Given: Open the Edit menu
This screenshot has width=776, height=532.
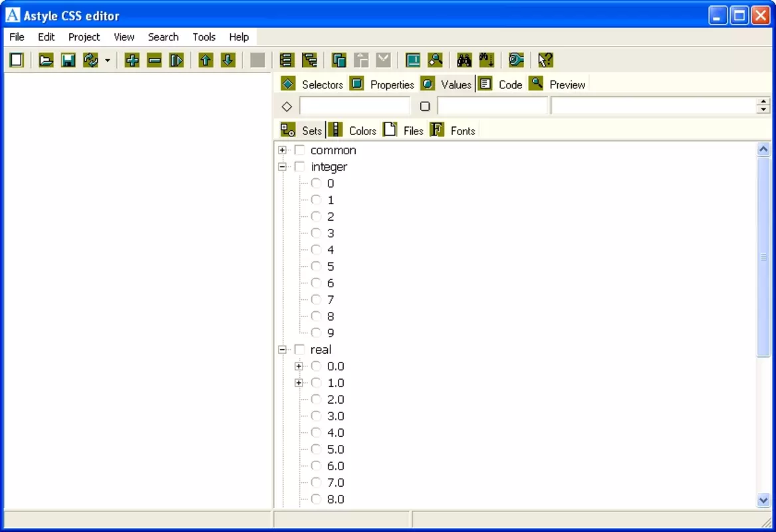Looking at the screenshot, I should 46,37.
